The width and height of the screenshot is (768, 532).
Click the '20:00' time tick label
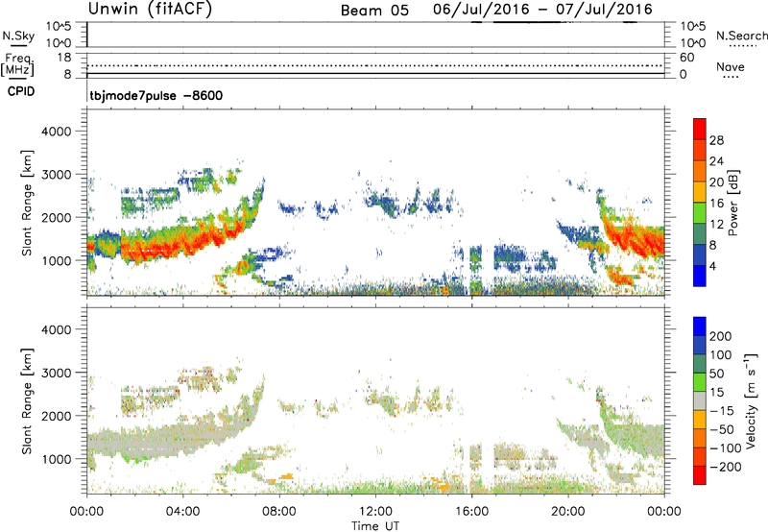coord(567,512)
